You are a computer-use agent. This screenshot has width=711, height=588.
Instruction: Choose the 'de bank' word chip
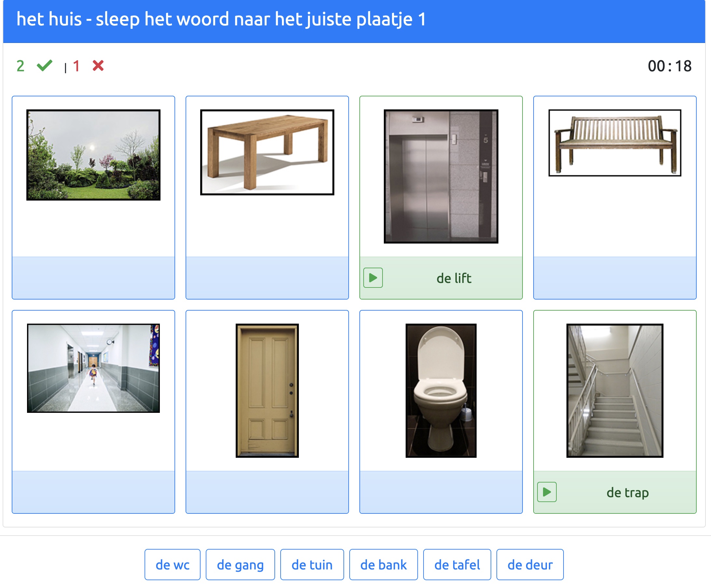click(x=383, y=564)
